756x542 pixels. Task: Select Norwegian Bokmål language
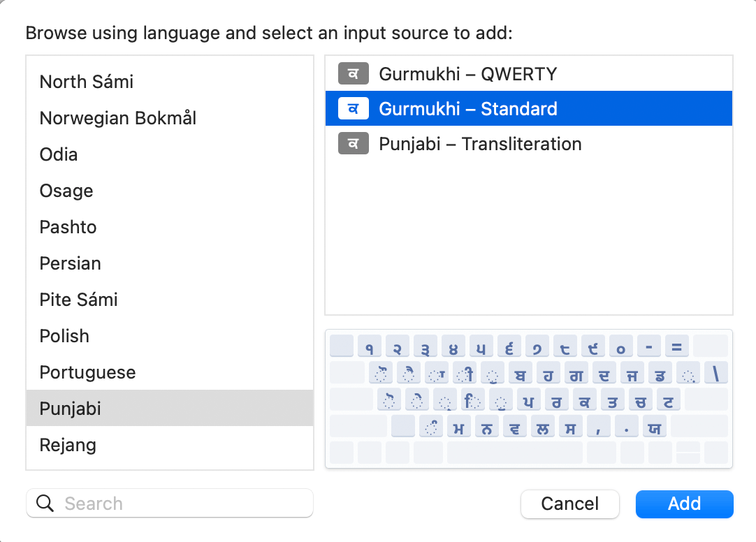[x=118, y=118]
